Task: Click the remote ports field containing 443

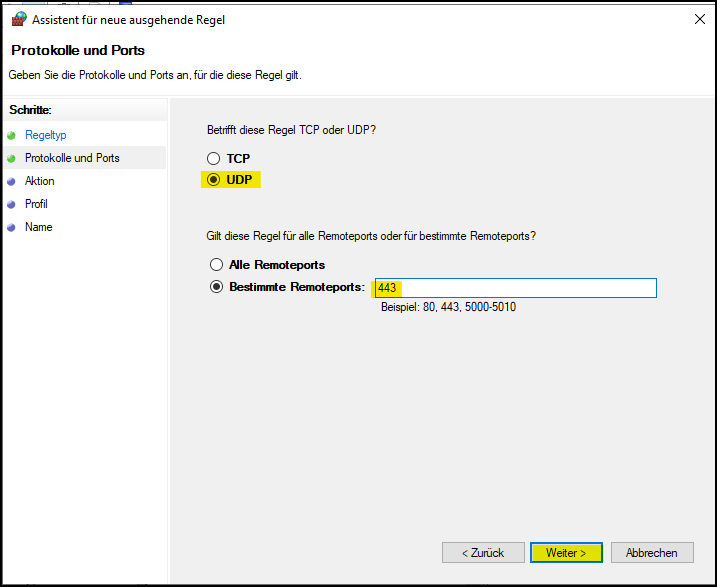Action: 515,288
